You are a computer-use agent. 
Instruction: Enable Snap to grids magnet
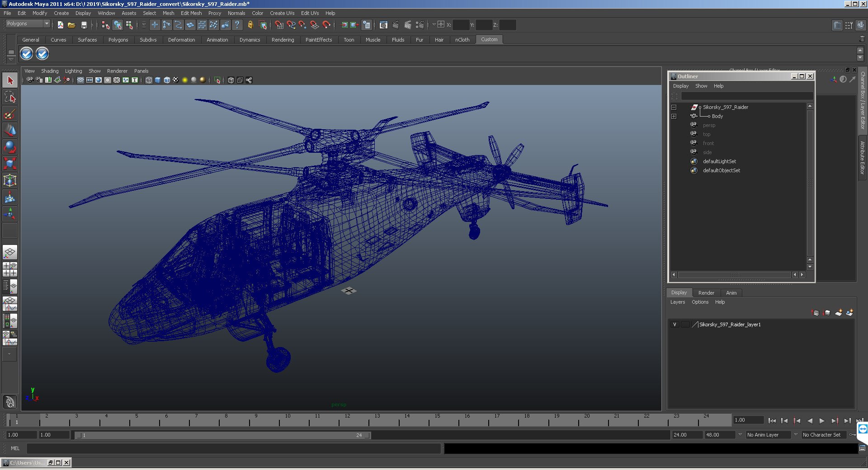(279, 25)
